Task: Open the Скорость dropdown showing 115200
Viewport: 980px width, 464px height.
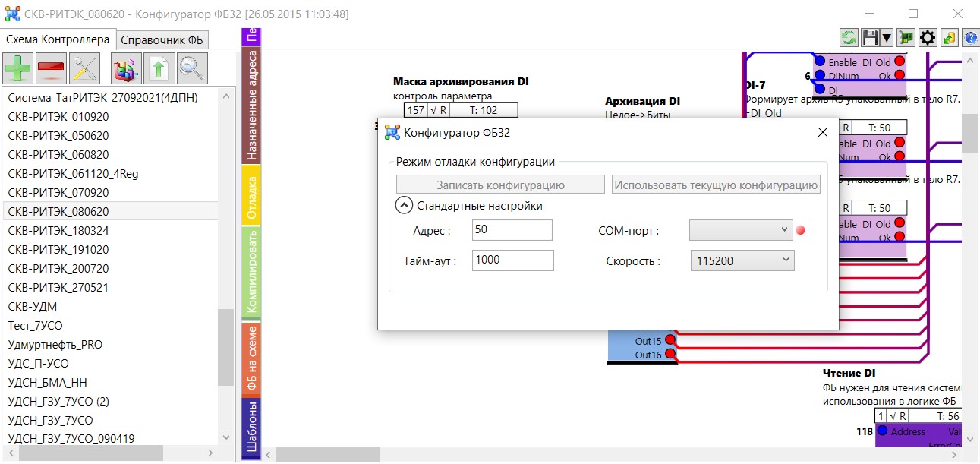Action: tap(741, 261)
